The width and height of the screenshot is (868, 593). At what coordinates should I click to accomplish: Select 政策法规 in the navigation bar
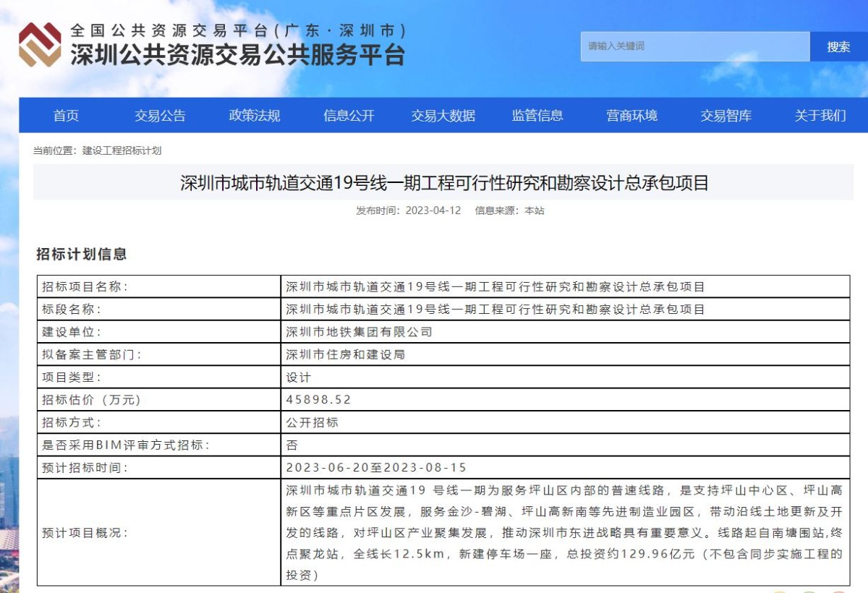tap(255, 116)
